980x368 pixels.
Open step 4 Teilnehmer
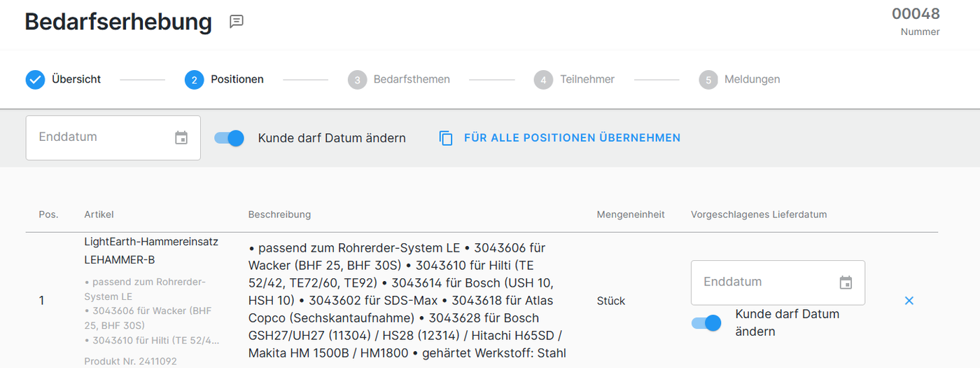(x=574, y=79)
